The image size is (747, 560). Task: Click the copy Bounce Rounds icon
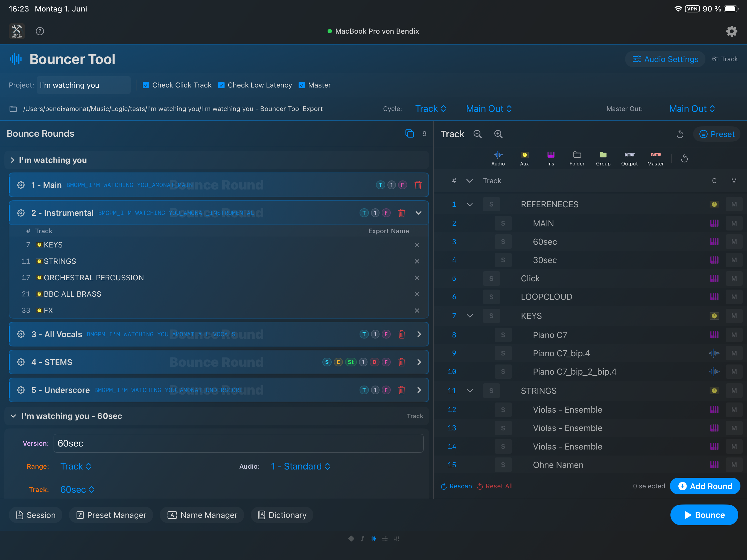[x=409, y=134]
